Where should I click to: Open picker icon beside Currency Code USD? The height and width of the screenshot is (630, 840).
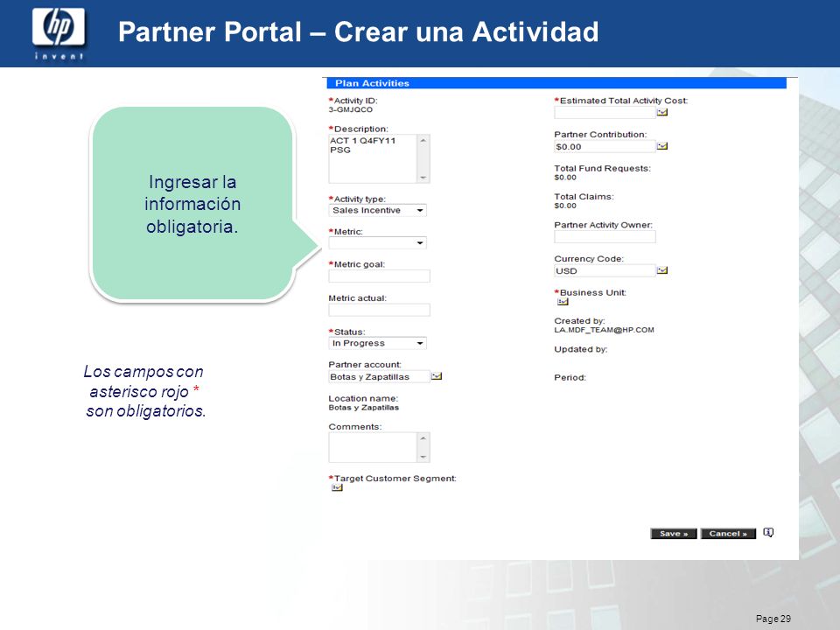pyautogui.click(x=662, y=270)
